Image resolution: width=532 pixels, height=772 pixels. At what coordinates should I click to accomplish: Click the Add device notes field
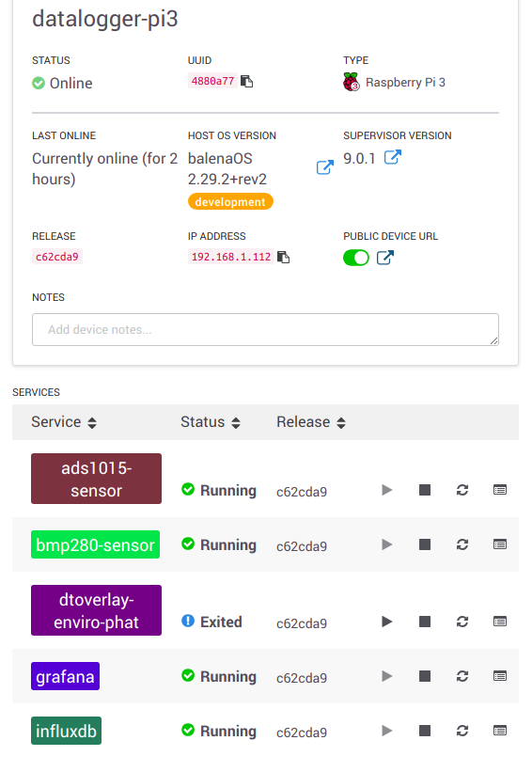click(x=265, y=329)
